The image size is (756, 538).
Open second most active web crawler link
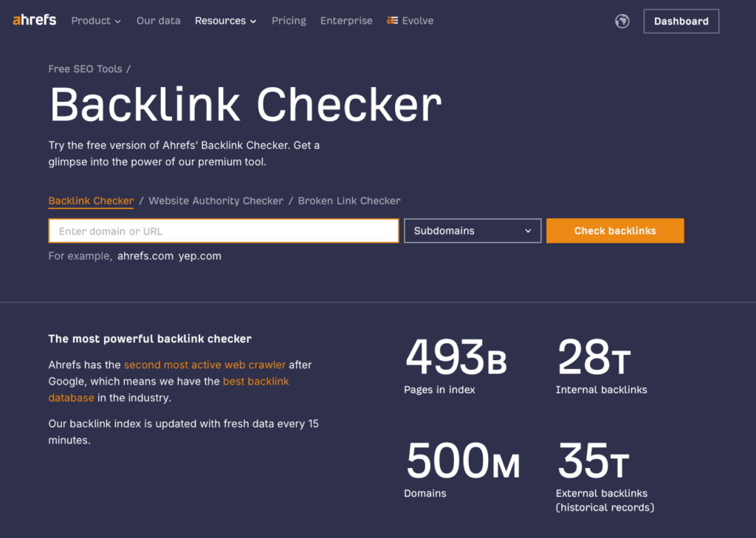205,365
